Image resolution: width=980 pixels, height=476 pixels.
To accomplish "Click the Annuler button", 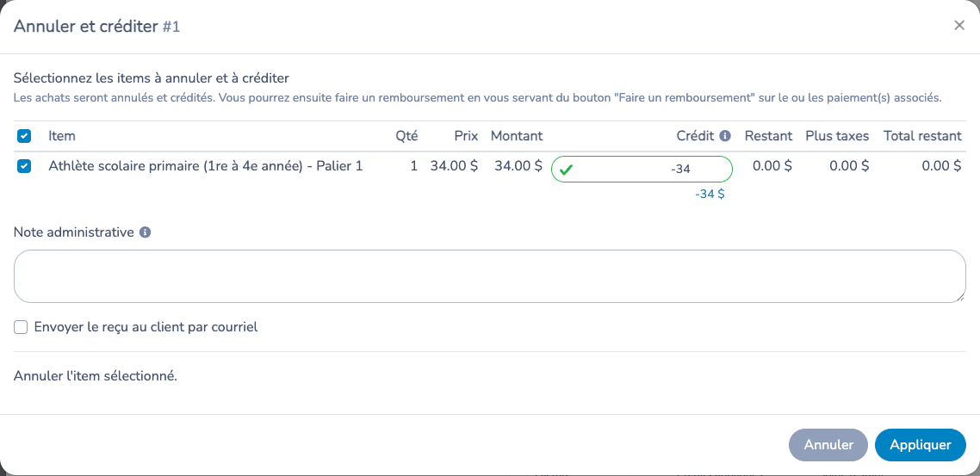I will click(828, 445).
